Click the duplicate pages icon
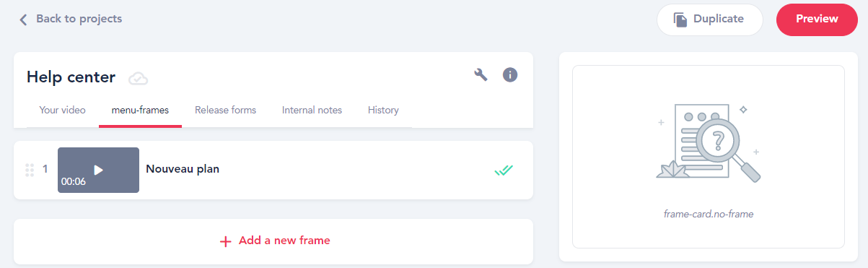The width and height of the screenshot is (868, 268). coord(680,20)
